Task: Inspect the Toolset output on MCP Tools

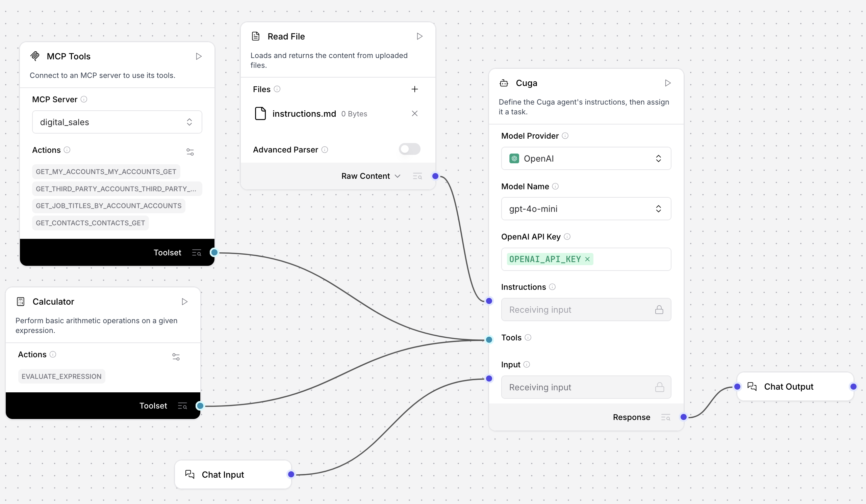Action: coord(197,252)
